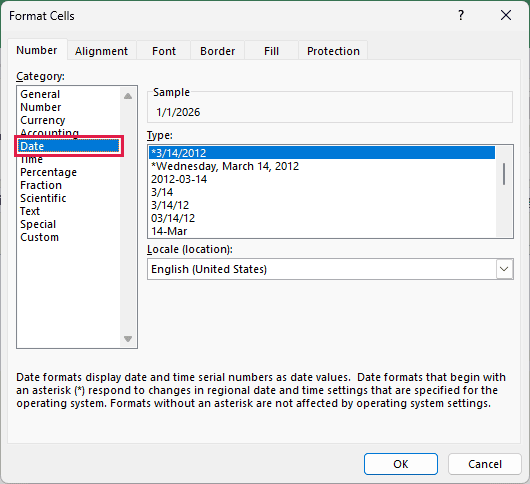Select the 14-Mar date type
This screenshot has height=484, width=530.
click(322, 231)
